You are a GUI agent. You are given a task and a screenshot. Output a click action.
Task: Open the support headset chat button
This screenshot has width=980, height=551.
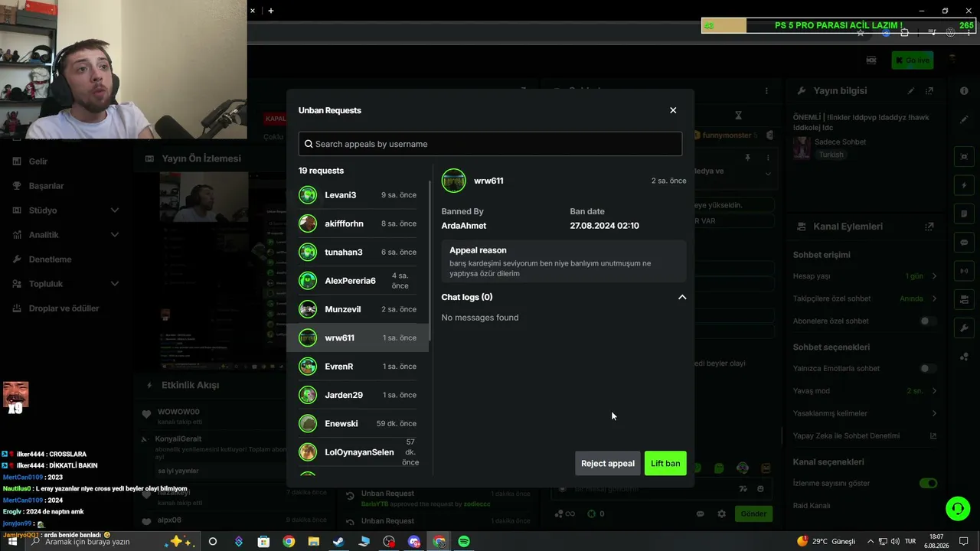pyautogui.click(x=957, y=509)
